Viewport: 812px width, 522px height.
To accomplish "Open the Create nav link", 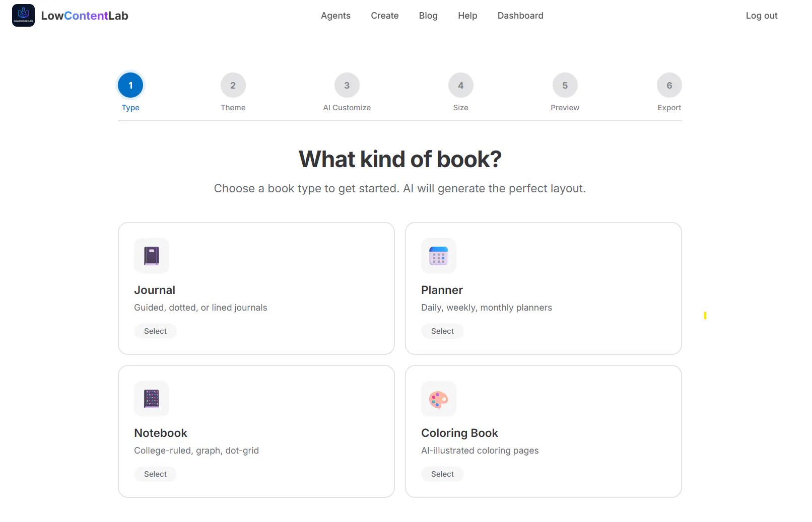I will [x=385, y=16].
